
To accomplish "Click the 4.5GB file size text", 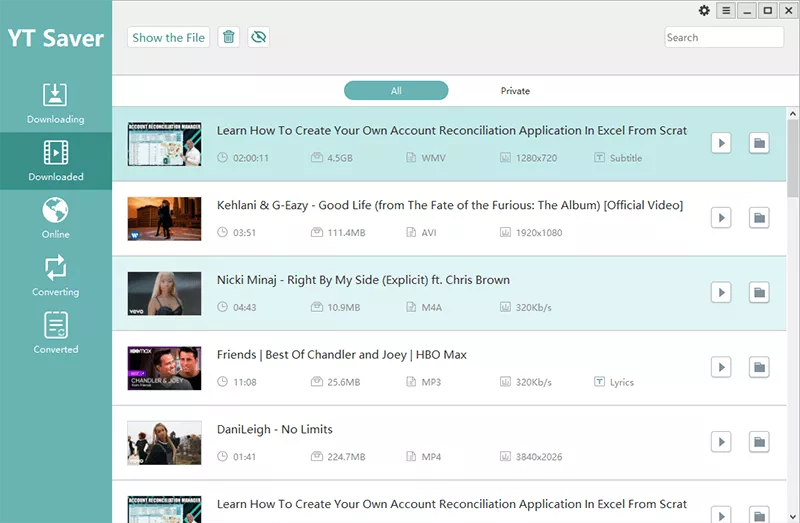I will [340, 158].
